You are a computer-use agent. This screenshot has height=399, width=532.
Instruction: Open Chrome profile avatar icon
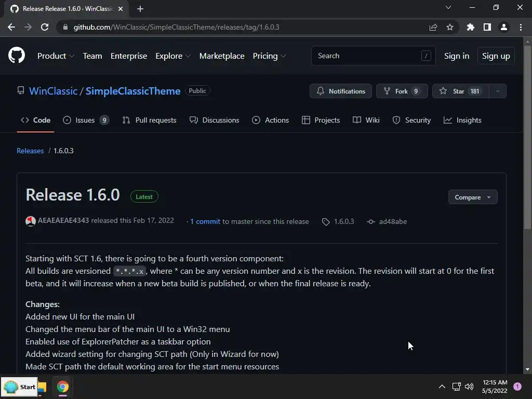(x=504, y=27)
